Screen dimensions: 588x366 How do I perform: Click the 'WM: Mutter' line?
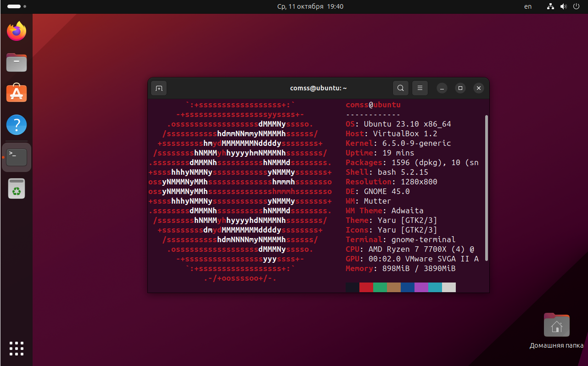tap(369, 201)
